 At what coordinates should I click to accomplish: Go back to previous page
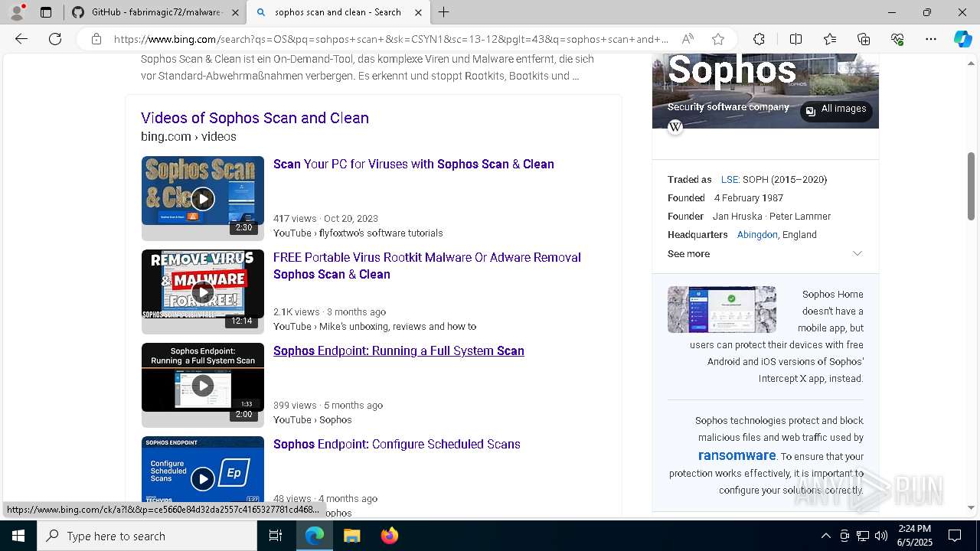click(x=21, y=39)
